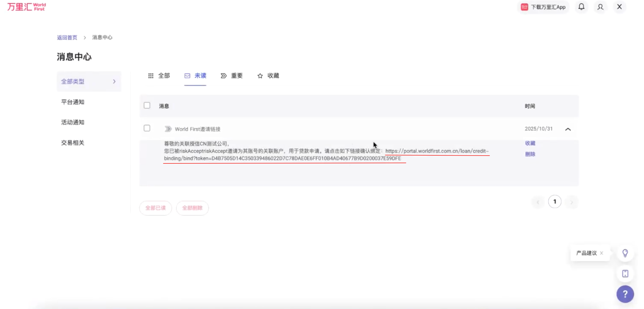Expand the 全部类型 category in sidebar
Image resolution: width=644 pixels, height=309 pixels.
(114, 81)
